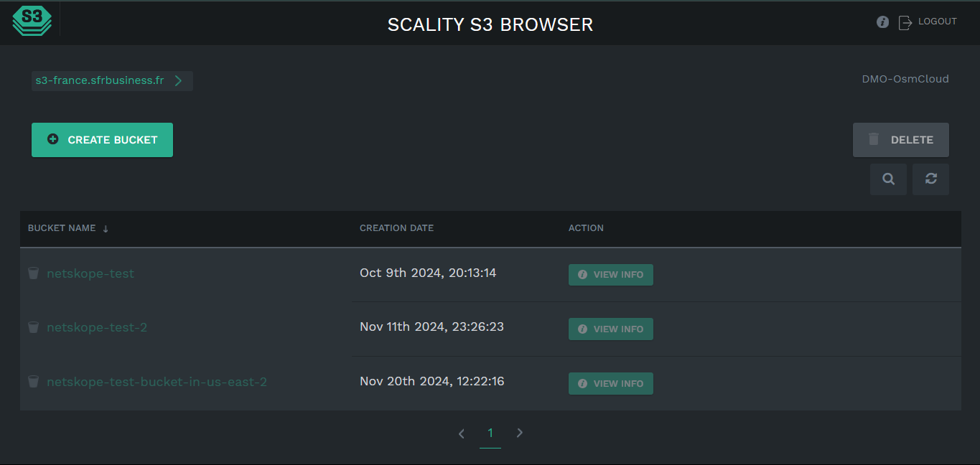Click the netskope-test bucket icon
Image resolution: width=980 pixels, height=465 pixels.
click(x=33, y=273)
